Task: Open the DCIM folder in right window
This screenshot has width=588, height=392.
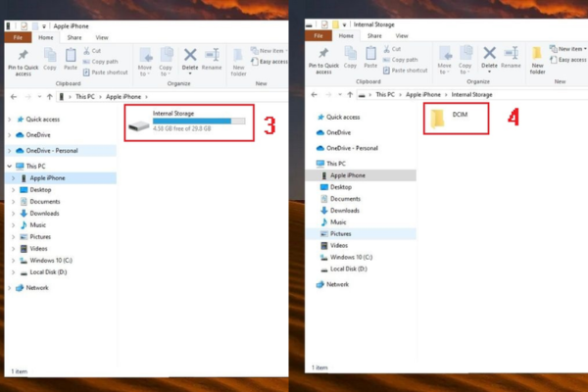Action: point(452,122)
